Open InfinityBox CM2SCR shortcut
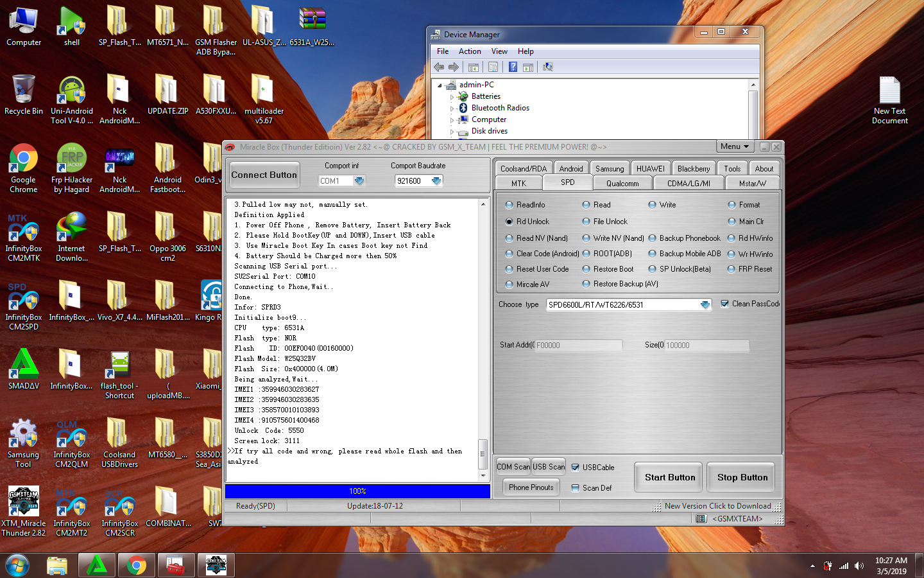 [x=120, y=512]
